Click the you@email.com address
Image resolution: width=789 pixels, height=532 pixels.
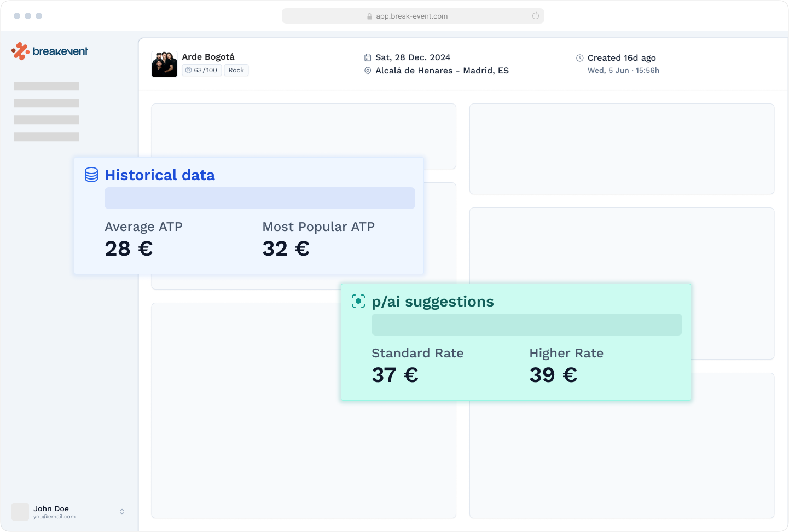pyautogui.click(x=54, y=517)
